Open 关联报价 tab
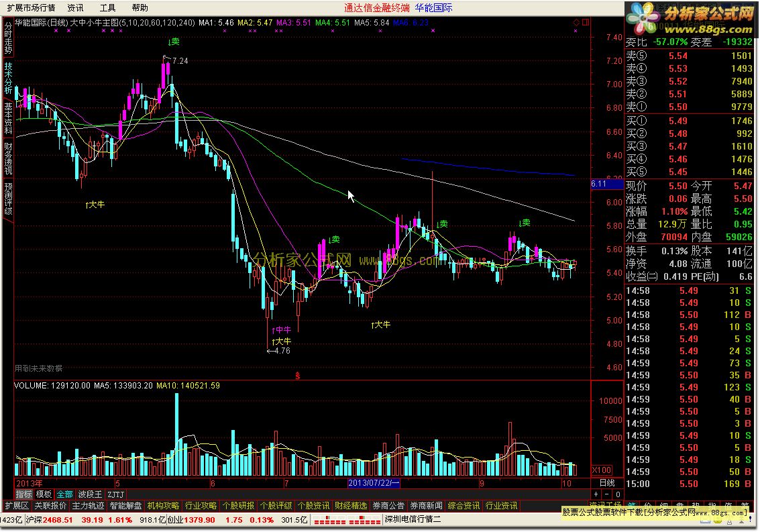 (x=50, y=506)
